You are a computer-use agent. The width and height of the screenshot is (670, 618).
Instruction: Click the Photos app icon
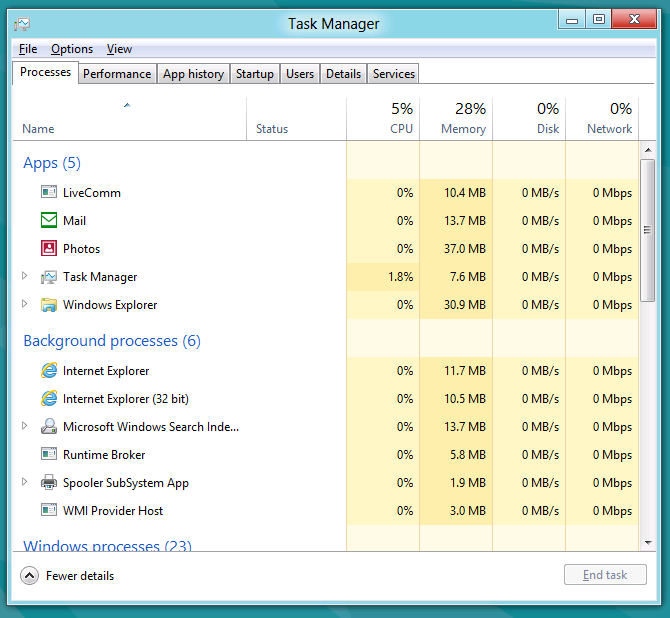(x=49, y=248)
